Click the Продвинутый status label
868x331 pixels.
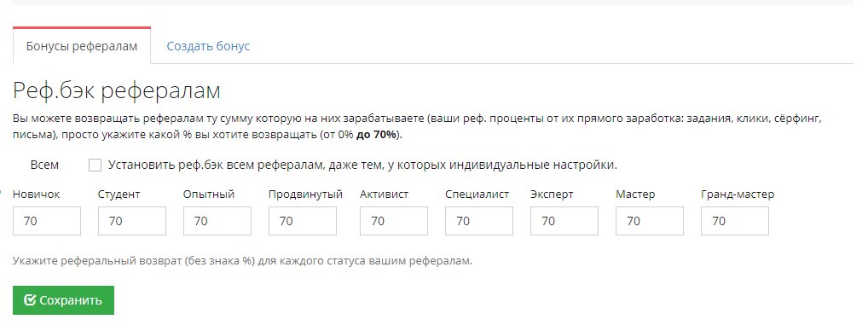click(x=305, y=195)
